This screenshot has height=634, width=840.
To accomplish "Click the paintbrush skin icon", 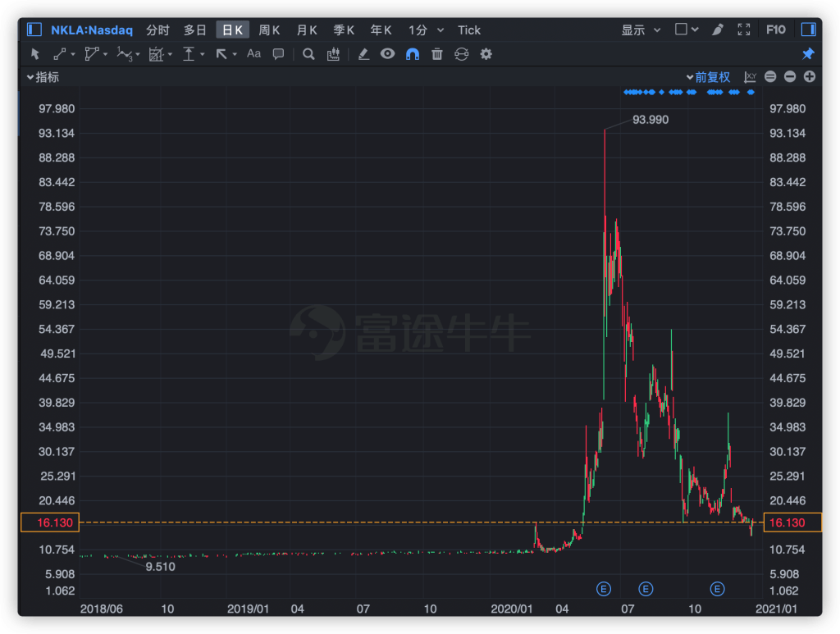I will point(718,30).
